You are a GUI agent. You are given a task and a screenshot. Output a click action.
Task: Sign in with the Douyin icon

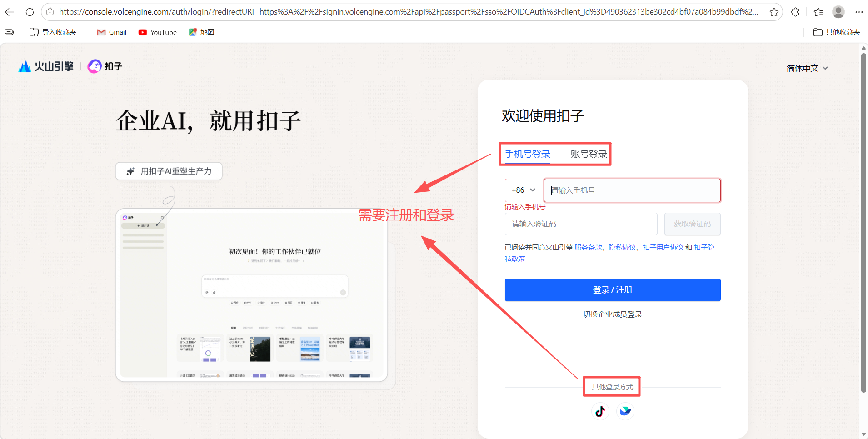pos(600,411)
